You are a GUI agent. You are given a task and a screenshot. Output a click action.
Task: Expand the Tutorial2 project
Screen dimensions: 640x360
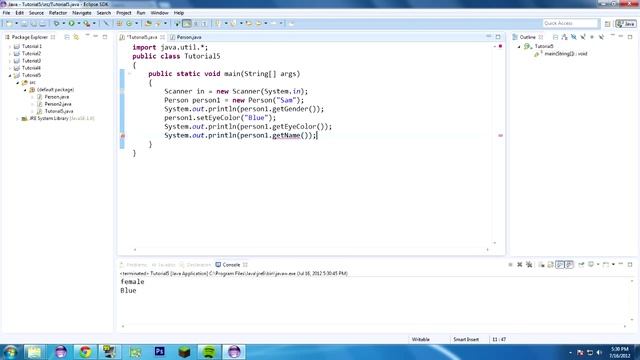[x=10, y=54]
